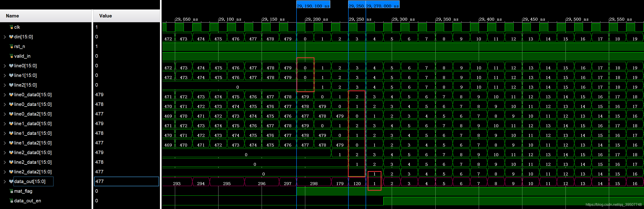Click the 29,190.100 ns cursor marker flag
The height and width of the screenshot is (209, 644).
(313, 5)
